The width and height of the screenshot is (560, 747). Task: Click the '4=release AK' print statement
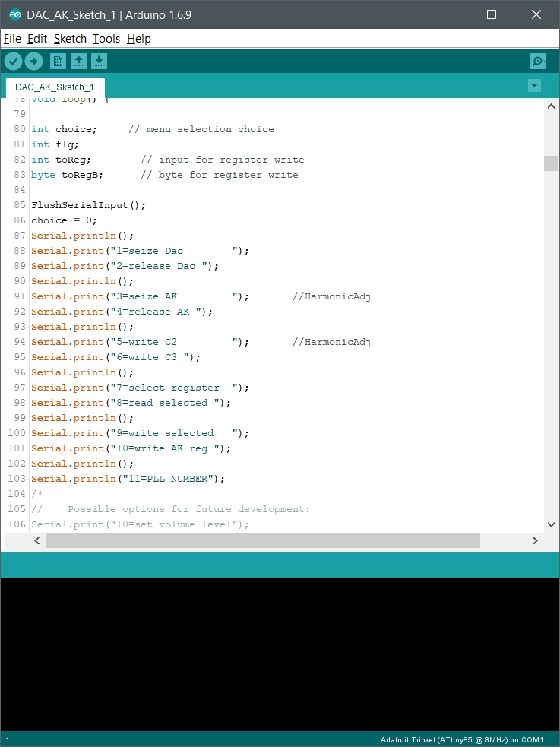pos(122,312)
